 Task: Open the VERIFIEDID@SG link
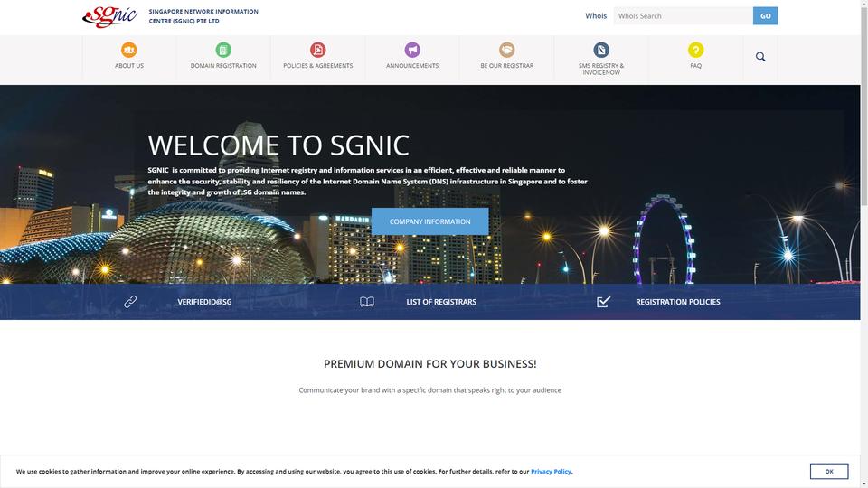tap(204, 302)
